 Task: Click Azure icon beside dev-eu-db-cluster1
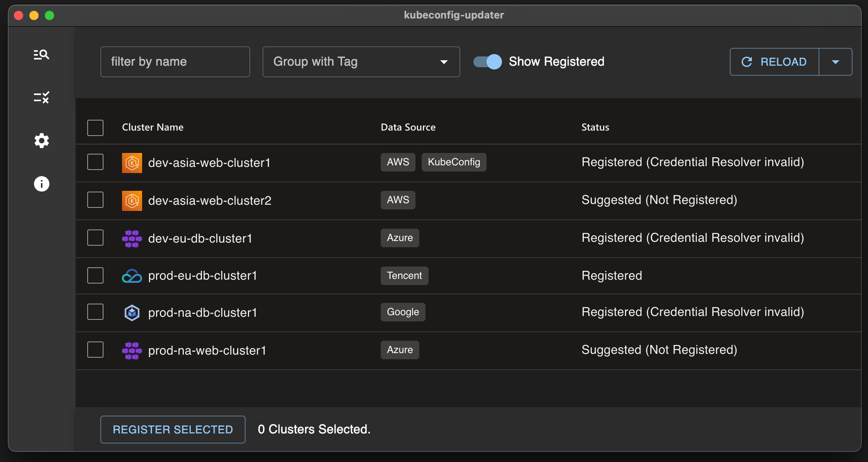(132, 238)
